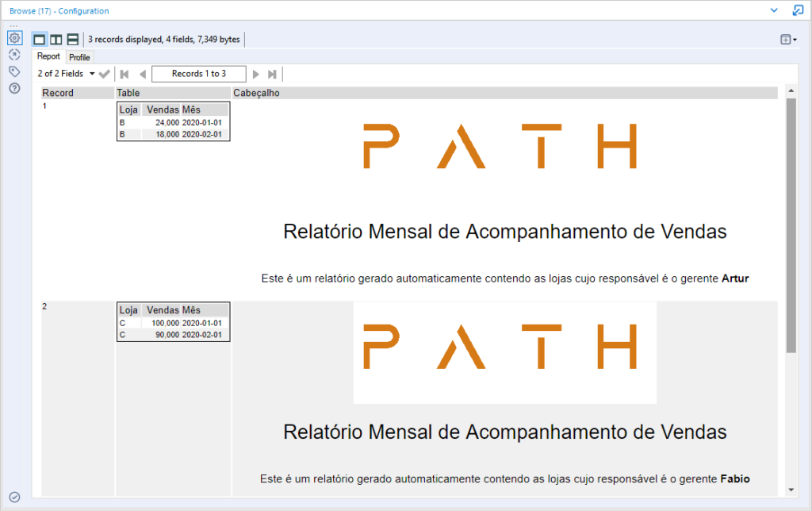Click Loja header in record 1 table
812x511 pixels.
coord(129,109)
